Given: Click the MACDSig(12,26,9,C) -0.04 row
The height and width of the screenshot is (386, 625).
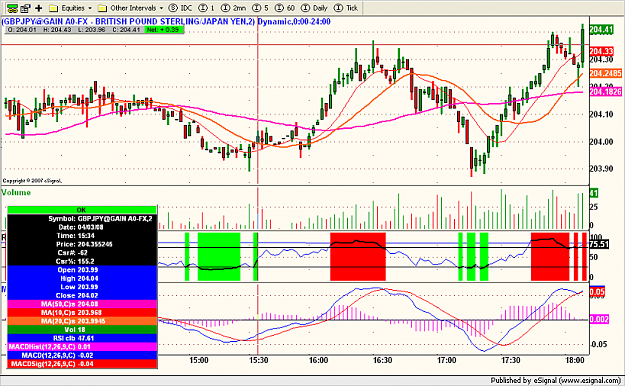Looking at the screenshot, I should click(82, 364).
